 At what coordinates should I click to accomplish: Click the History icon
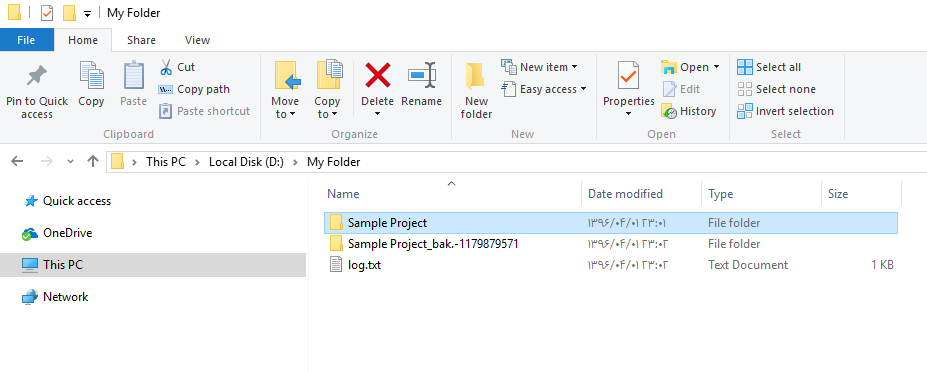click(x=669, y=111)
